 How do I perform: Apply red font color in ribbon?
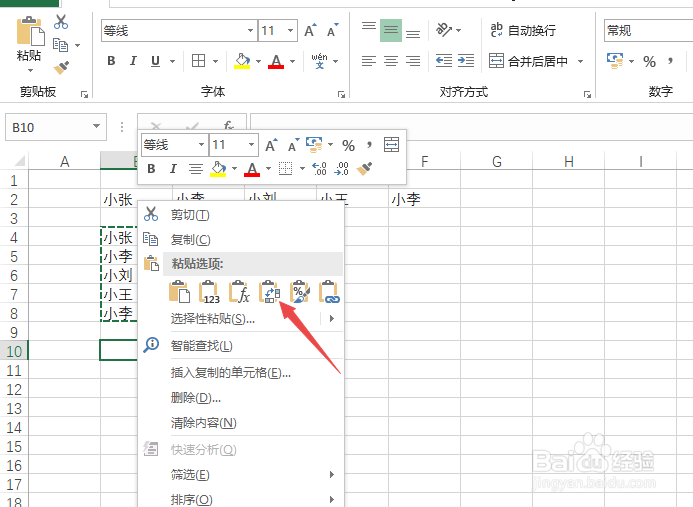coord(276,61)
